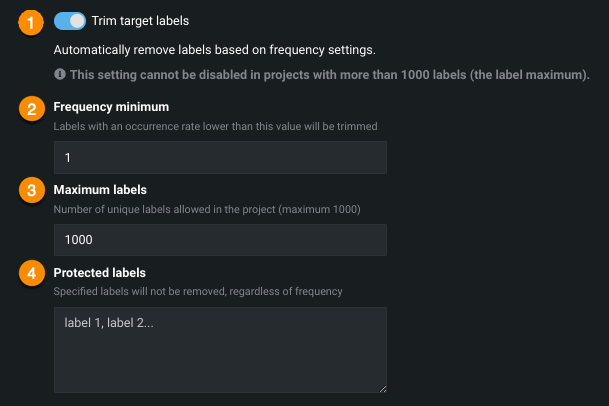Click the 'Number of unique labels allowed' hint
Image resolution: width=609 pixels, height=406 pixels.
pos(207,209)
